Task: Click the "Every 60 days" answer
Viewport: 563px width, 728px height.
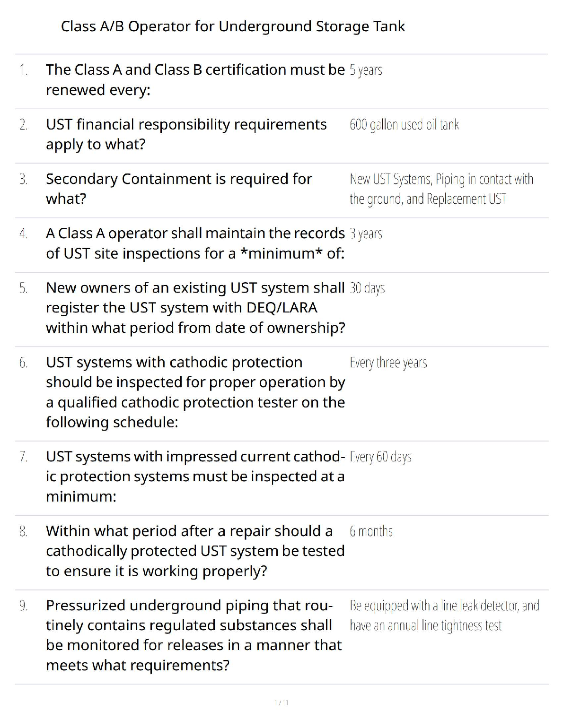Action: [380, 457]
